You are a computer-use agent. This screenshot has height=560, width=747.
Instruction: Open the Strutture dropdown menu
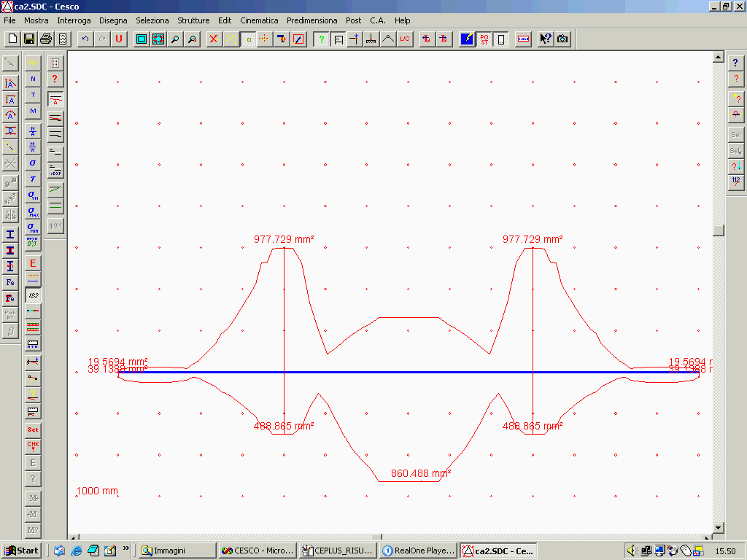pos(193,20)
